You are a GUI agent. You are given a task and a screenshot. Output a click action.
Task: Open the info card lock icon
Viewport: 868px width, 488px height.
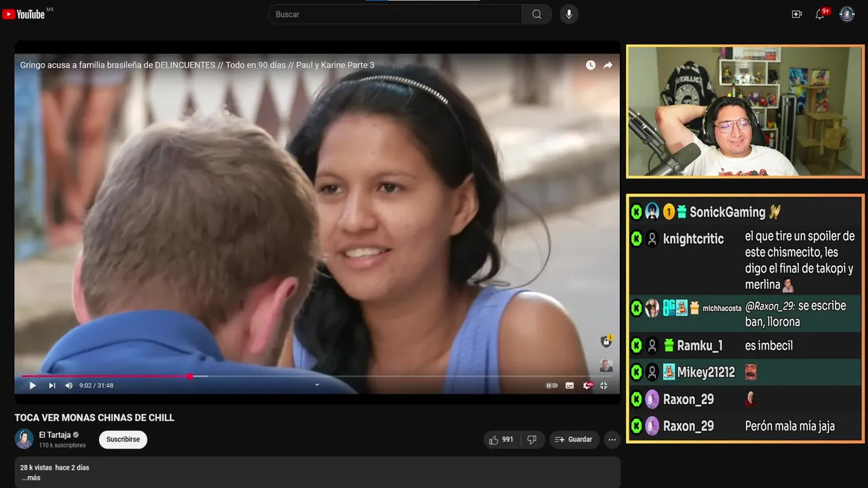(x=606, y=341)
